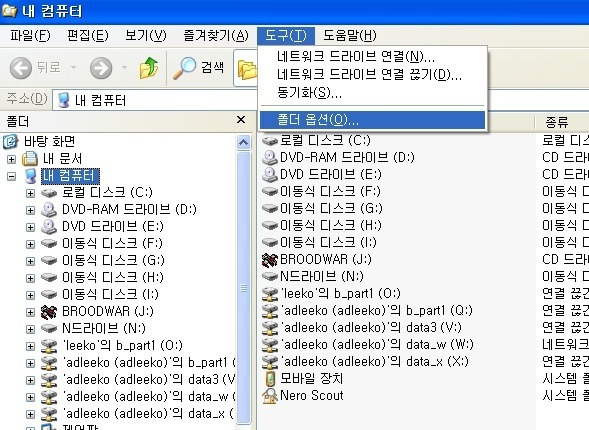
Task: Click data_x (X:) network drive icon in file list
Action: (x=269, y=362)
